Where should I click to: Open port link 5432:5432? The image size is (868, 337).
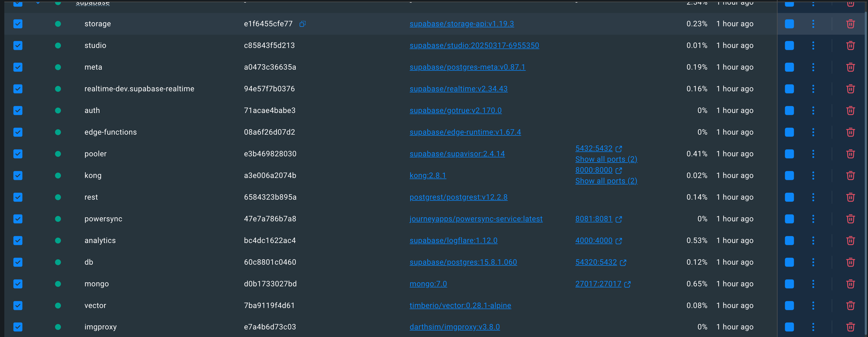tap(594, 148)
